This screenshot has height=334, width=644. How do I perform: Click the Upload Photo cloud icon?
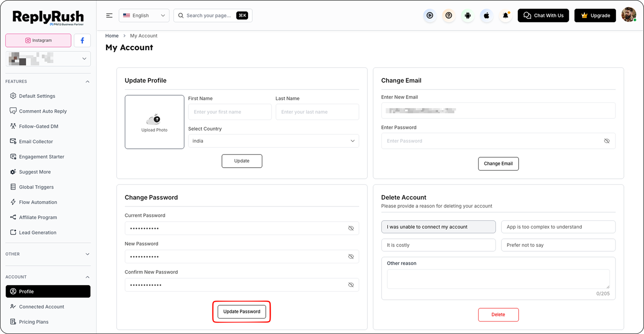coord(154,120)
